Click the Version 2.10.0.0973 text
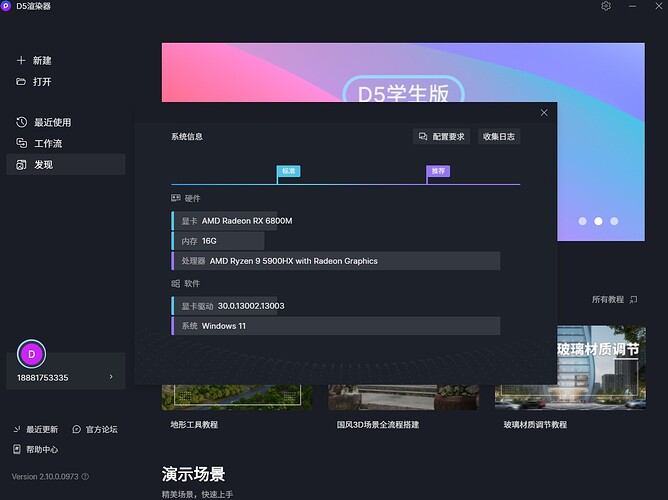 coord(45,477)
